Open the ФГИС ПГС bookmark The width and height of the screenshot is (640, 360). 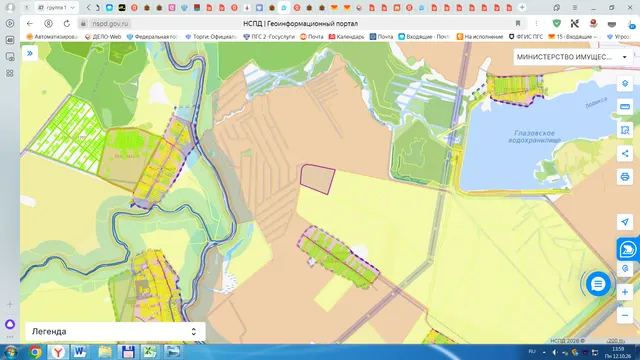pyautogui.click(x=526, y=37)
